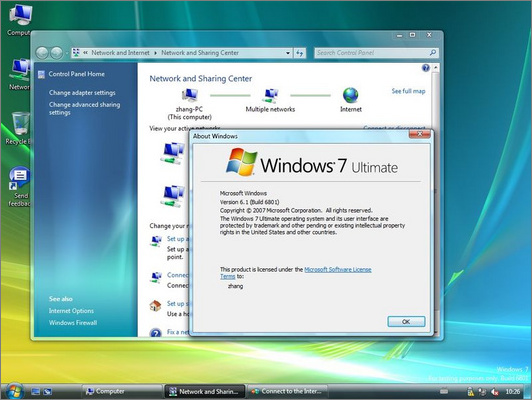The image size is (532, 400).
Task: Click the volume speaker tray icon
Action: 494,392
